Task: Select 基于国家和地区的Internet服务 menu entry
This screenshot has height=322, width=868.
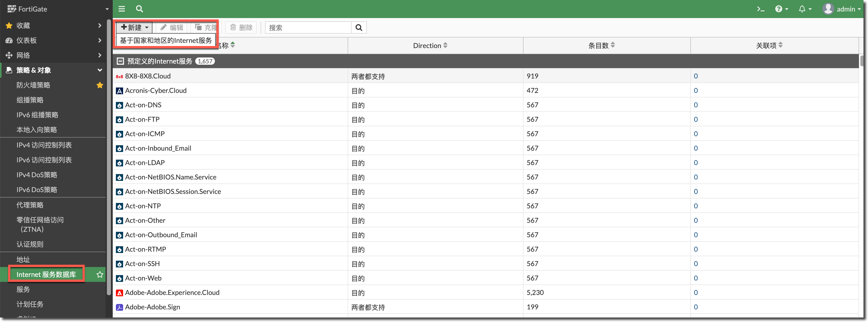Action: coord(166,40)
